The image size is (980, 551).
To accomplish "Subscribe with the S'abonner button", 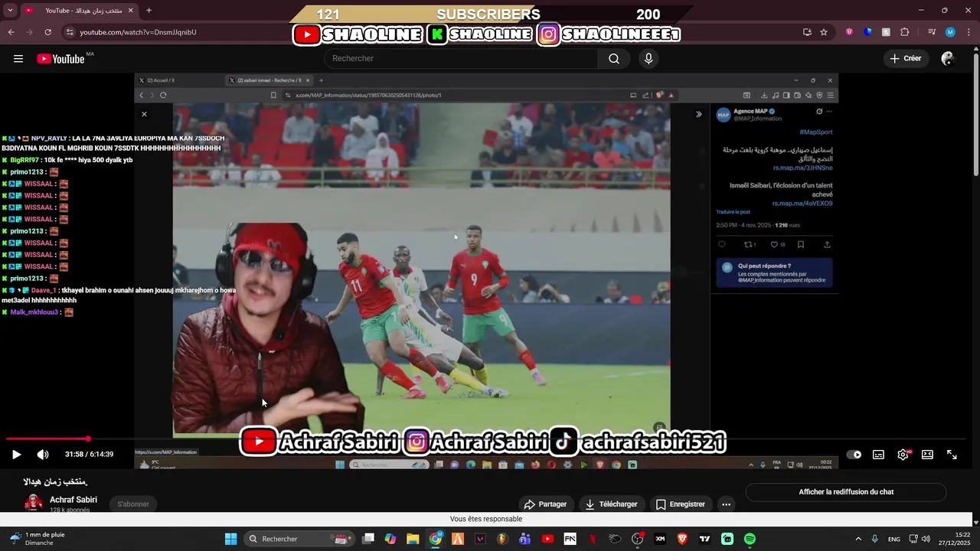I will coord(133,504).
